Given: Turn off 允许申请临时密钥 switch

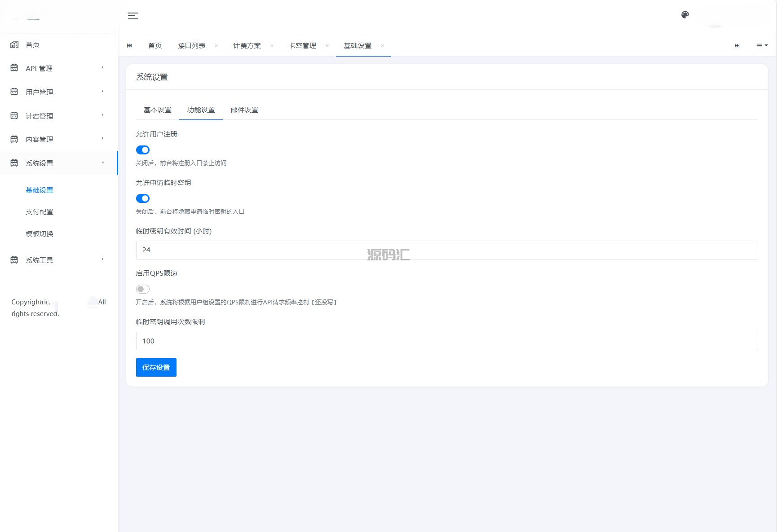Looking at the screenshot, I should 143,198.
